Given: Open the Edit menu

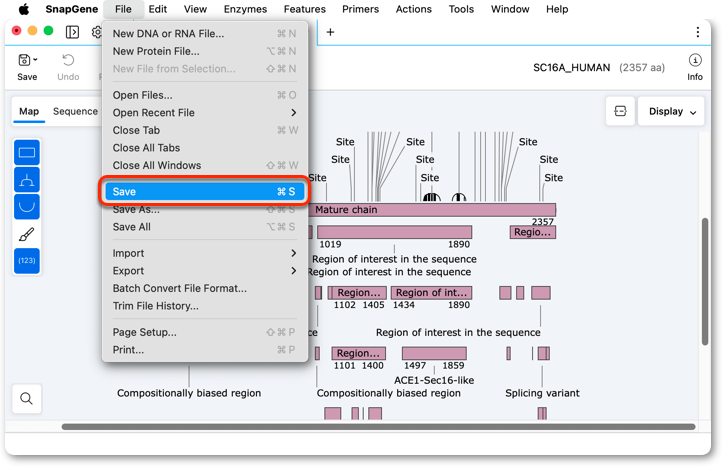Looking at the screenshot, I should coord(157,9).
